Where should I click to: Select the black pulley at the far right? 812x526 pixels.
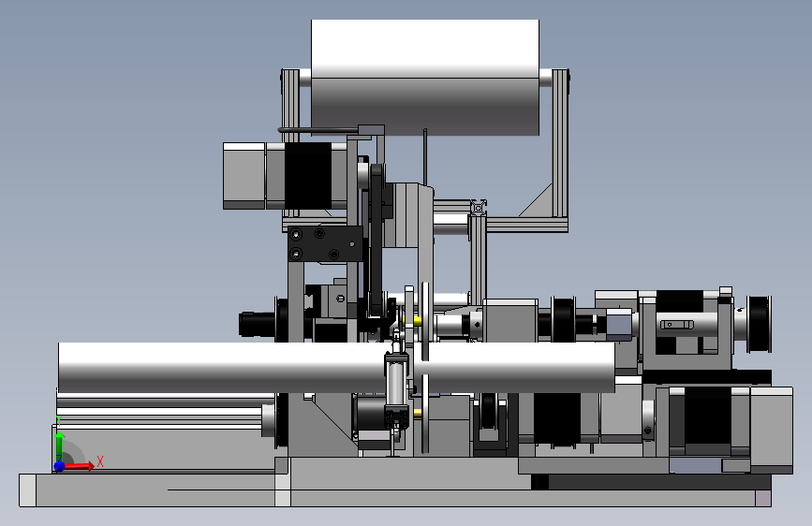(760, 324)
